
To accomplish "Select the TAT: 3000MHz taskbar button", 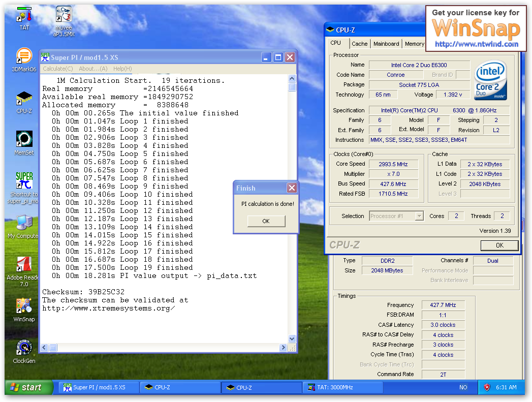I will point(343,387).
